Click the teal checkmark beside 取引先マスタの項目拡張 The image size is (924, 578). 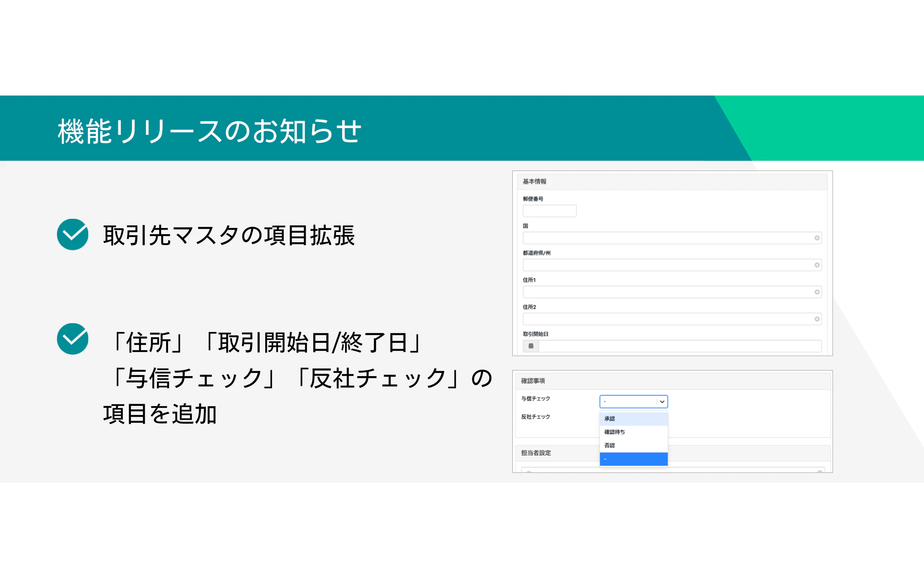click(x=73, y=234)
